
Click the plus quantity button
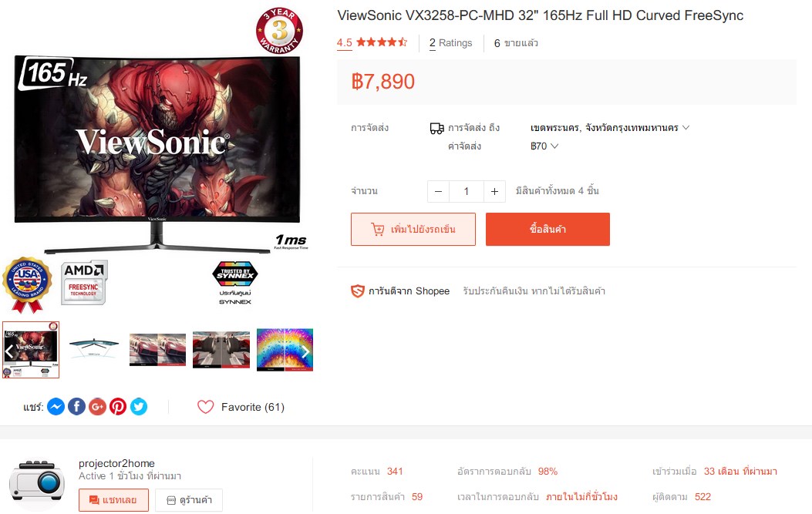[x=494, y=192]
